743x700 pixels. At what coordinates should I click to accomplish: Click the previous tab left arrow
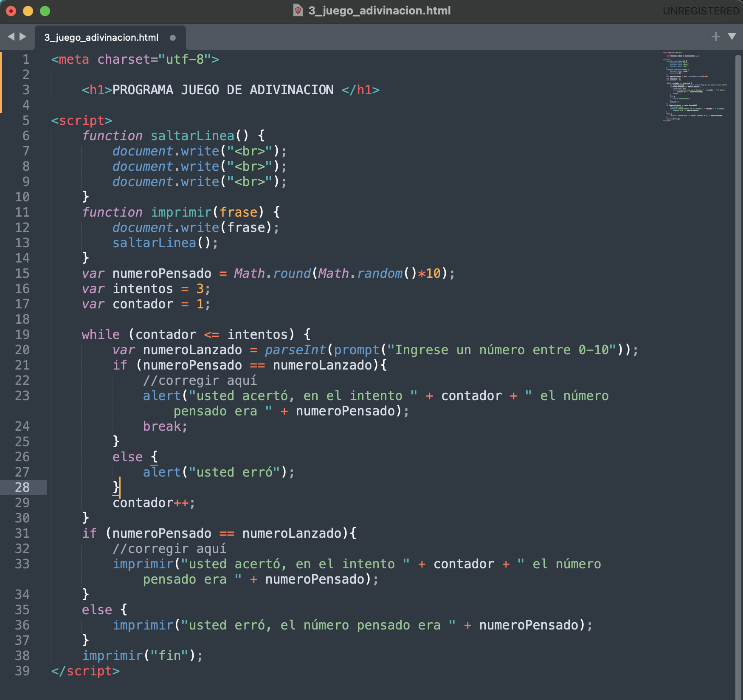click(11, 37)
